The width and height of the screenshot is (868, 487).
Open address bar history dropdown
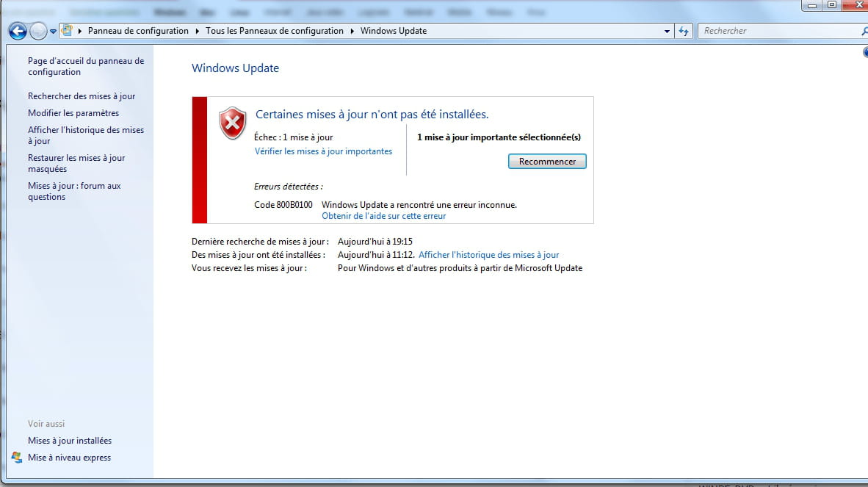pyautogui.click(x=667, y=32)
